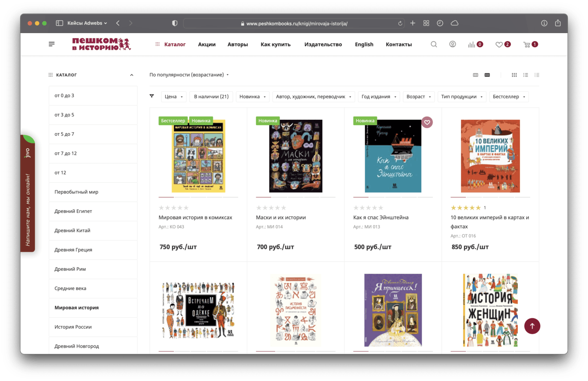Toggle favorite heart on Эйнштейна book
This screenshot has width=588, height=381.
click(427, 122)
